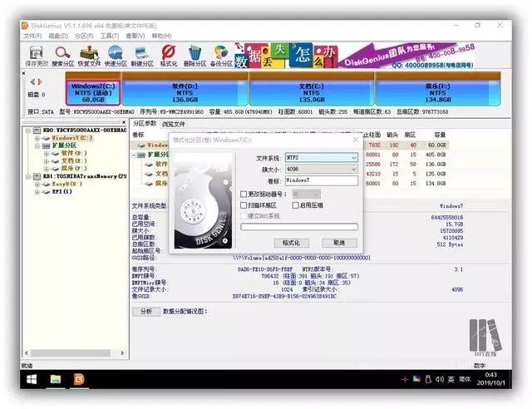The height and width of the screenshot is (409, 532).
Task: Expand the 软件(D:) tree node
Action: point(47,154)
